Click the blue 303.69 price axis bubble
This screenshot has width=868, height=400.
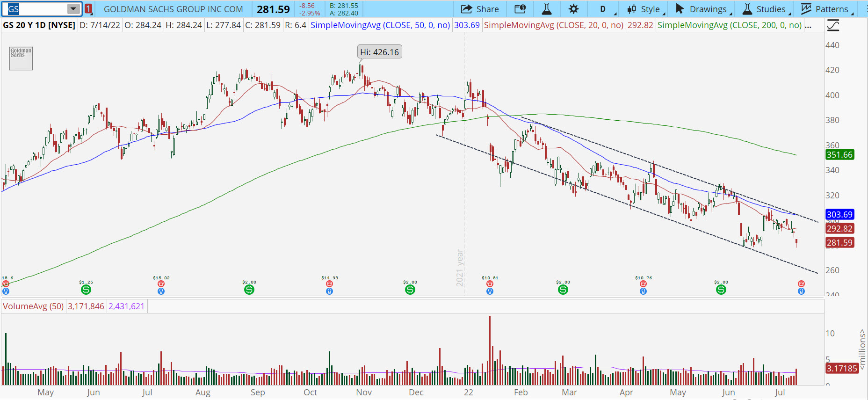(x=840, y=215)
